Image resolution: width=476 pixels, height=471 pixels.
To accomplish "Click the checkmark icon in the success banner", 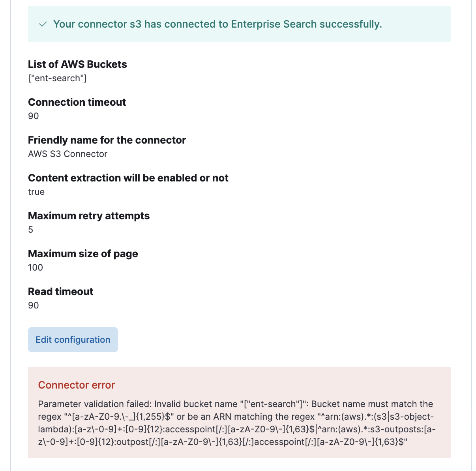I will pos(42,24).
